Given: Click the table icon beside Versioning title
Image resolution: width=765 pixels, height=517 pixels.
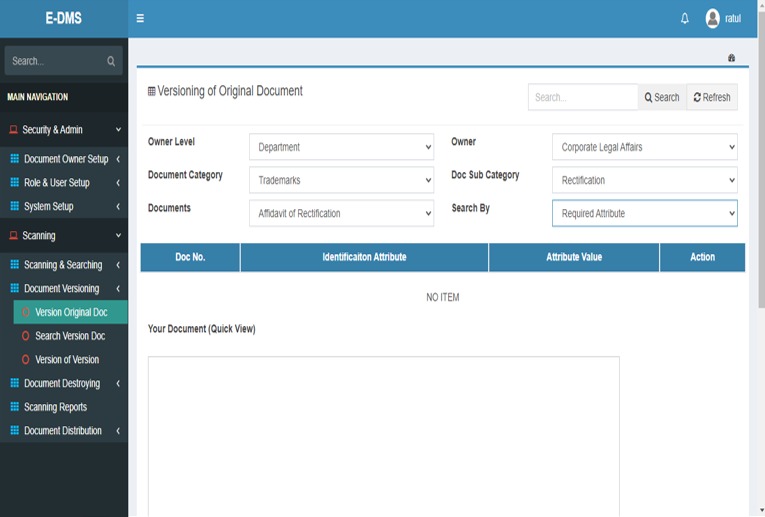Looking at the screenshot, I should coord(152,92).
